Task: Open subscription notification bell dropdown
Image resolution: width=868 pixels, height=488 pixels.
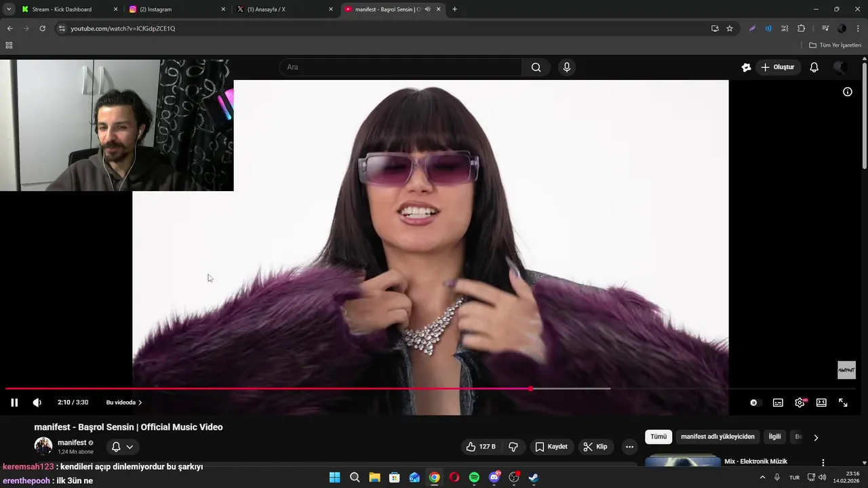Action: tap(123, 447)
